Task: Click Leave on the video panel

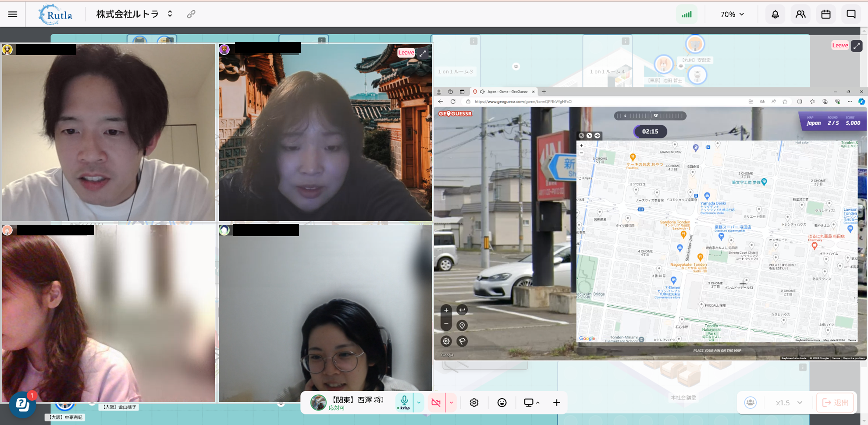Action: (x=406, y=53)
